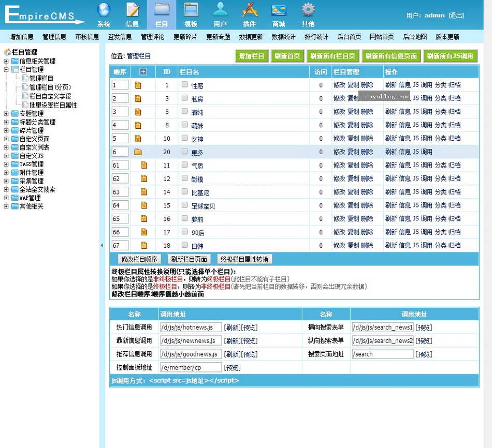Log out via the 退出 link
The image size is (492, 448).
coord(456,16)
